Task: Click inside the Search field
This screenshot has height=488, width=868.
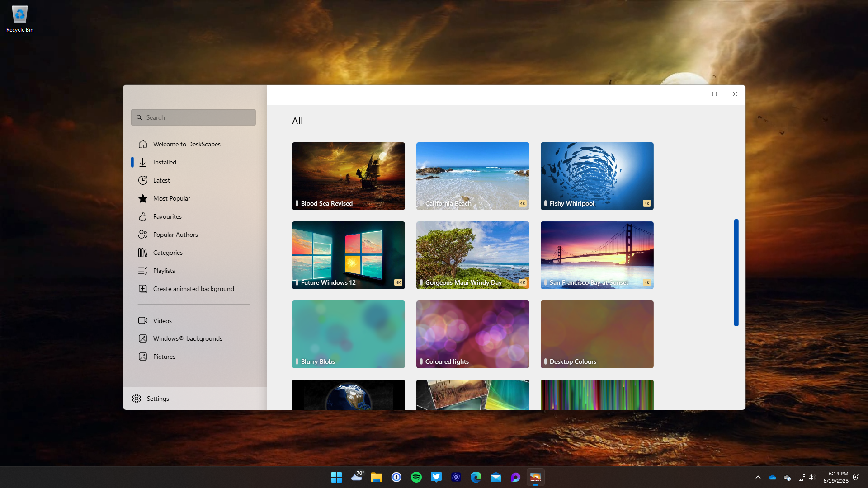Action: tap(194, 117)
